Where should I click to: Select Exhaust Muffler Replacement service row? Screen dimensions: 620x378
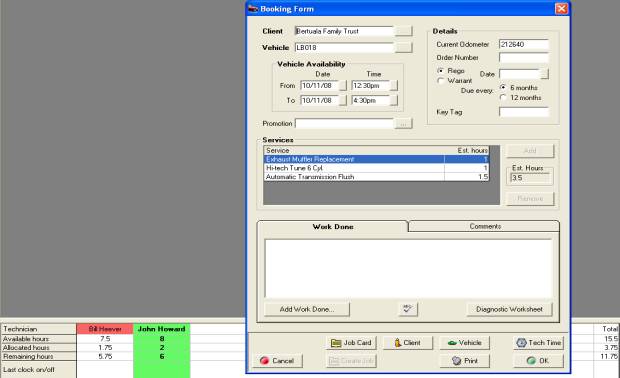[376, 159]
